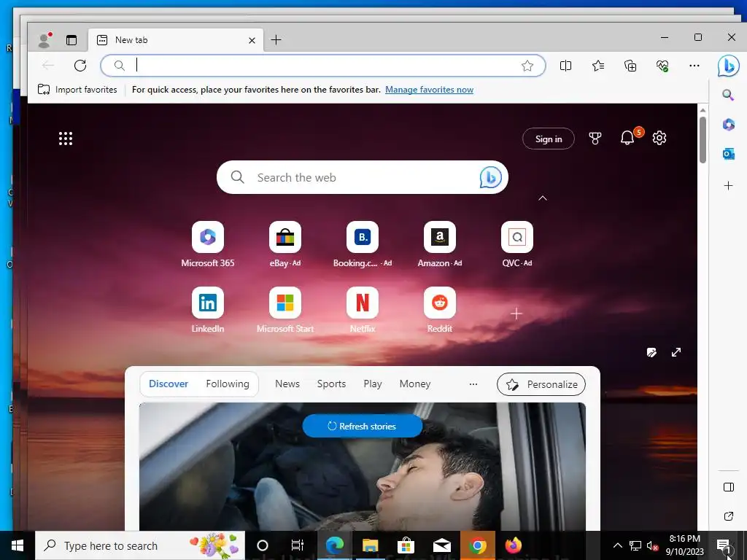The height and width of the screenshot is (560, 747).
Task: Open Bing Chat sidebar button
Action: point(729,65)
